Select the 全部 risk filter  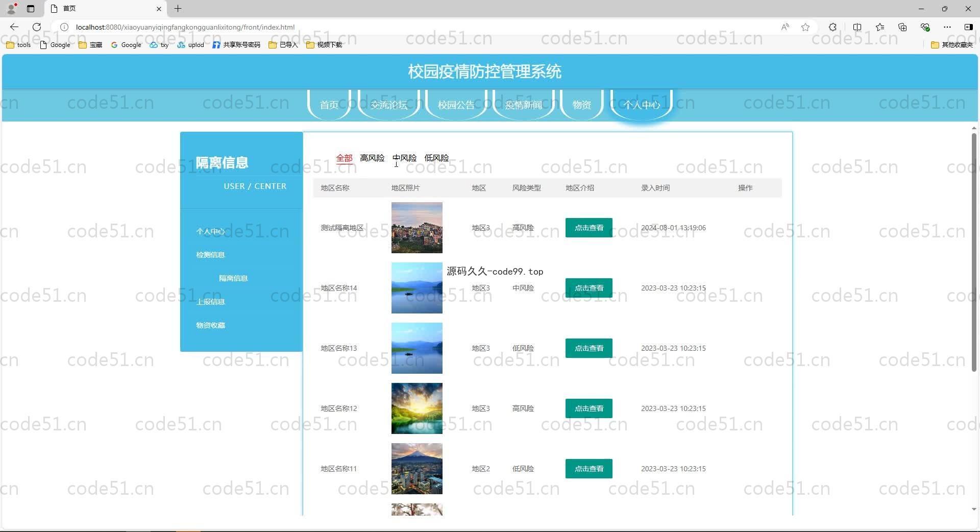(x=345, y=158)
